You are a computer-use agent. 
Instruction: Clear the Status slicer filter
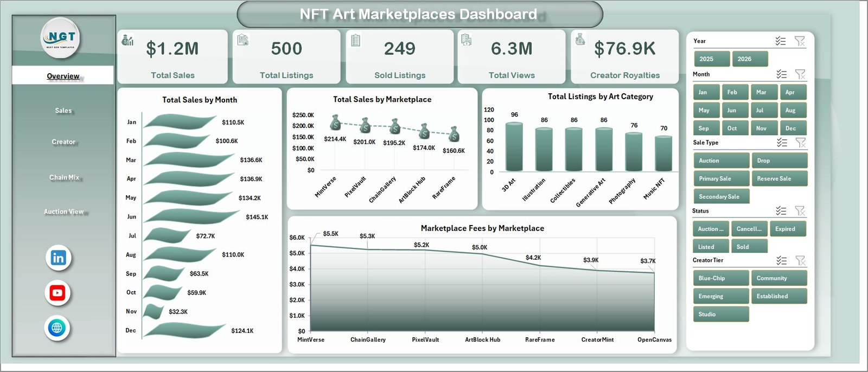point(800,211)
